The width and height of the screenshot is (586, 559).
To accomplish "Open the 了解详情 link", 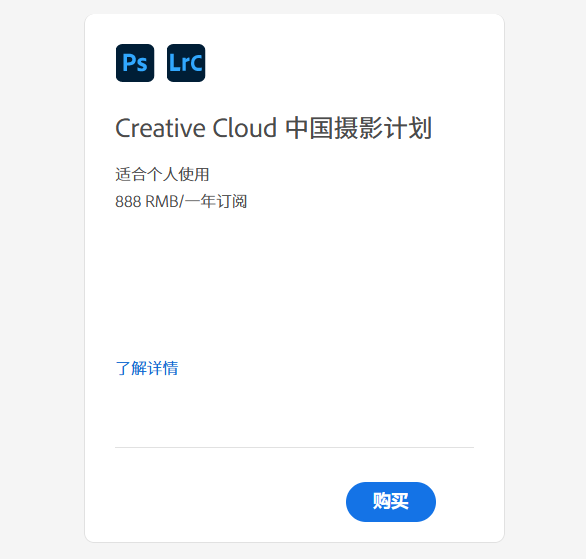I will pyautogui.click(x=147, y=368).
